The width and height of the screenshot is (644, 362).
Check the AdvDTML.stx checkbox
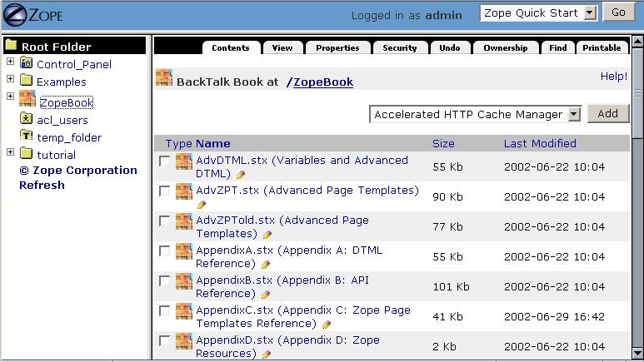coord(164,161)
